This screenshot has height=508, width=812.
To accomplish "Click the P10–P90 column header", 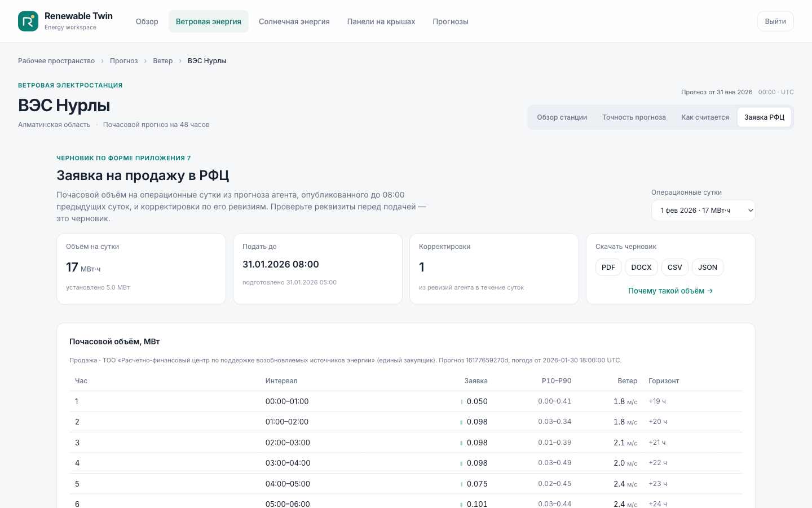I will click(557, 381).
